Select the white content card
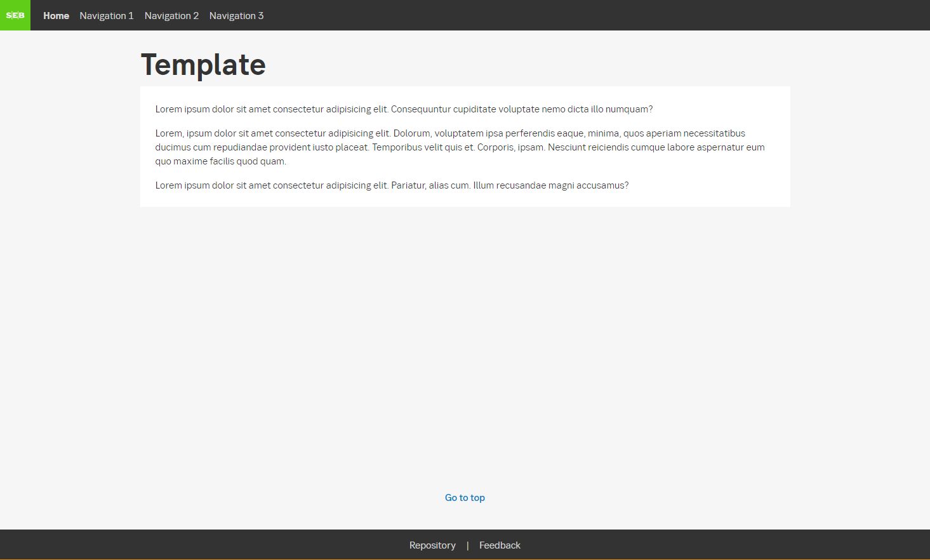Screen dimensions: 930x560 465,146
